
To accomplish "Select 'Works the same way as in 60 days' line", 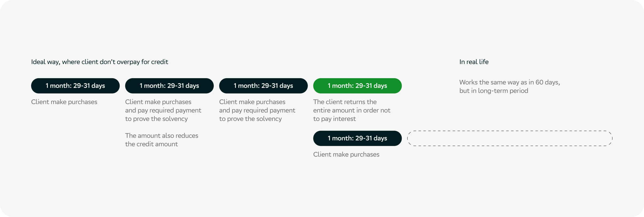I will (510, 82).
